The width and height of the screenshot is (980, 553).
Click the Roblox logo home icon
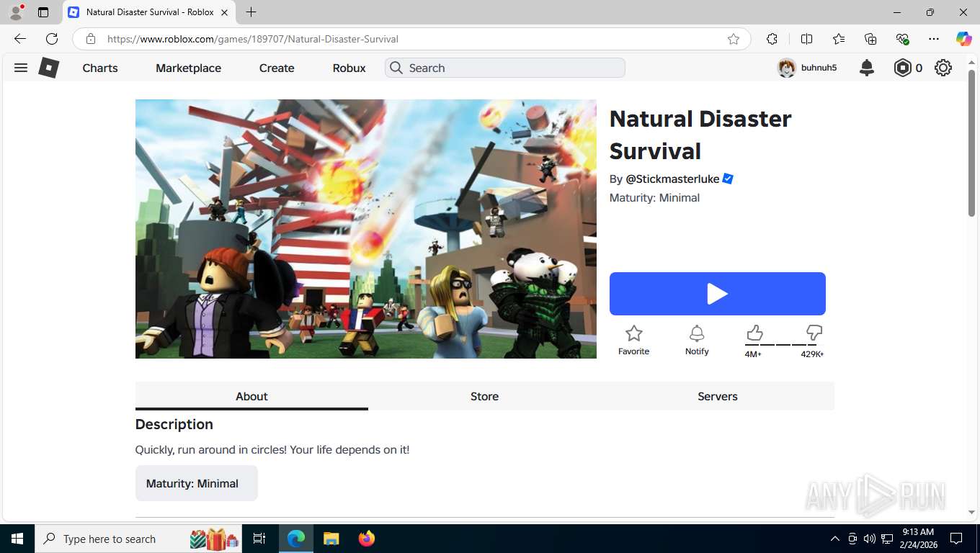click(48, 68)
